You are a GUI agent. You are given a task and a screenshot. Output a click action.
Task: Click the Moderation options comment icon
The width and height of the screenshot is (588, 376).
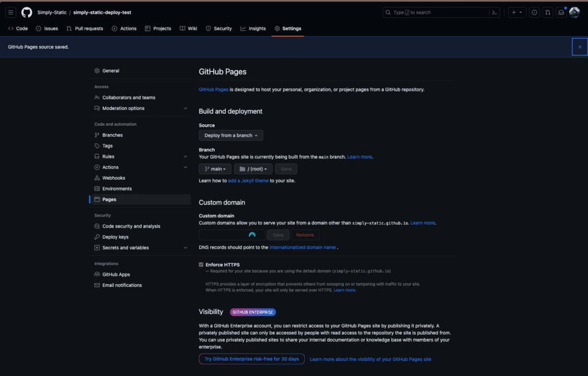click(x=97, y=108)
